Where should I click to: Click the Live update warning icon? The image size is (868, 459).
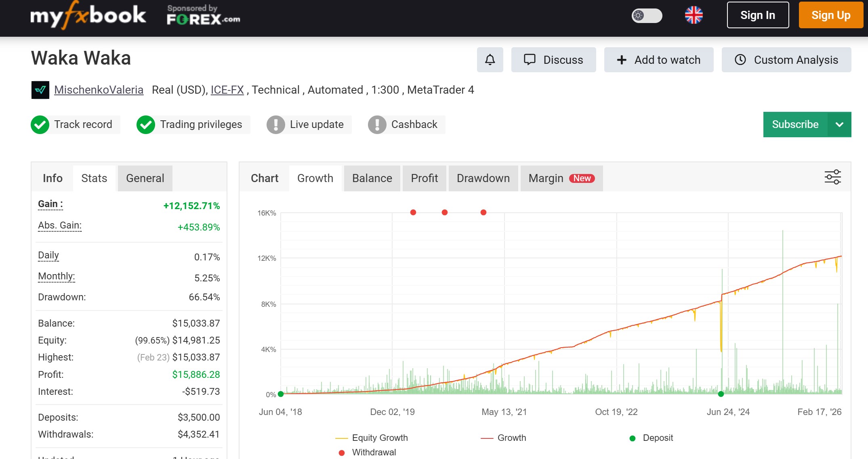coord(275,124)
